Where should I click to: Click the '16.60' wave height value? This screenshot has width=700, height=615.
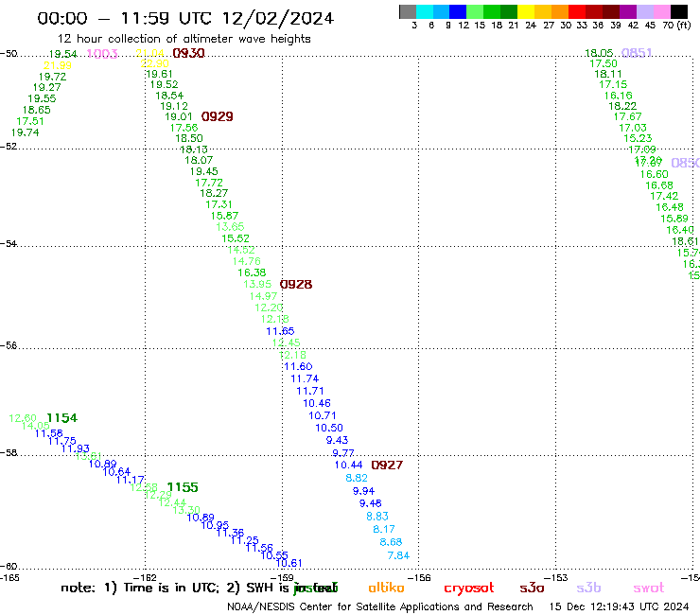click(655, 175)
